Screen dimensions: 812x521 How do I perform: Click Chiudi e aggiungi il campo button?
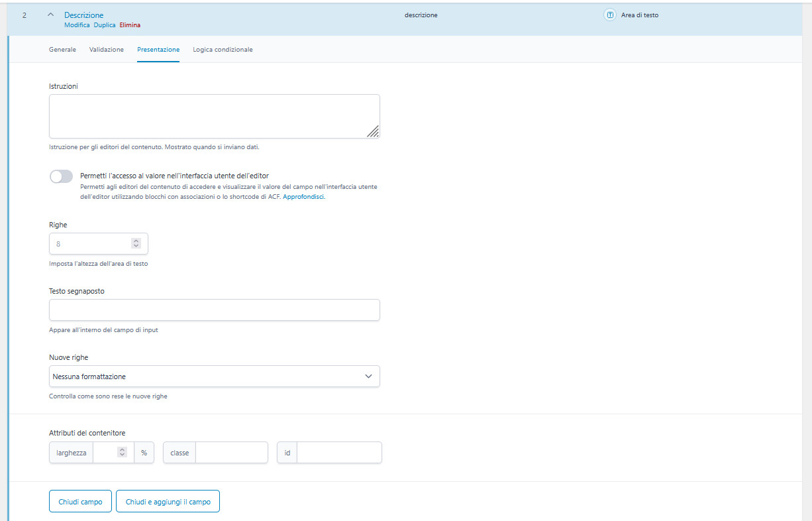click(168, 502)
